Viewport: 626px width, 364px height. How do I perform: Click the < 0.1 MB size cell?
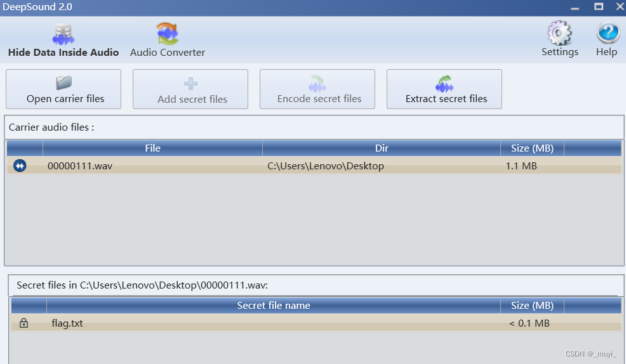(x=529, y=323)
